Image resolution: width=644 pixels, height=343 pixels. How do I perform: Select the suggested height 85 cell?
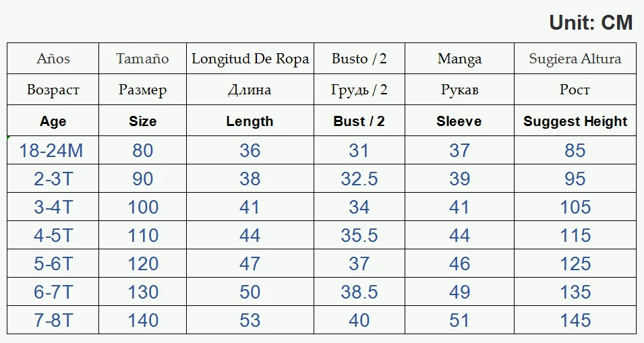[x=575, y=150]
